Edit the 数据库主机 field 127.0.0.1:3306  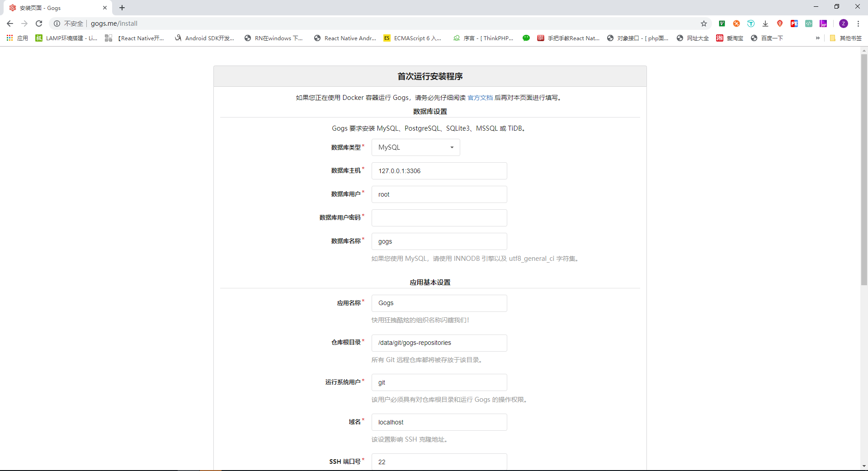(439, 171)
